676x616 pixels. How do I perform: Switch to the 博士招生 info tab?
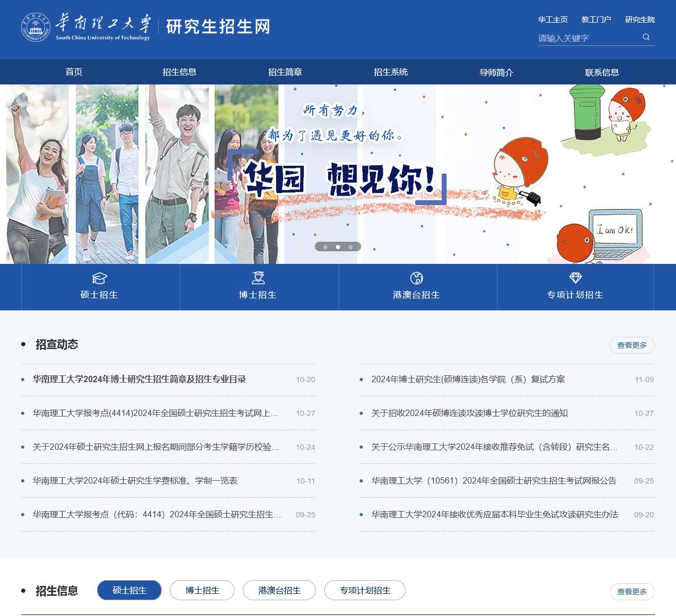coord(202,590)
